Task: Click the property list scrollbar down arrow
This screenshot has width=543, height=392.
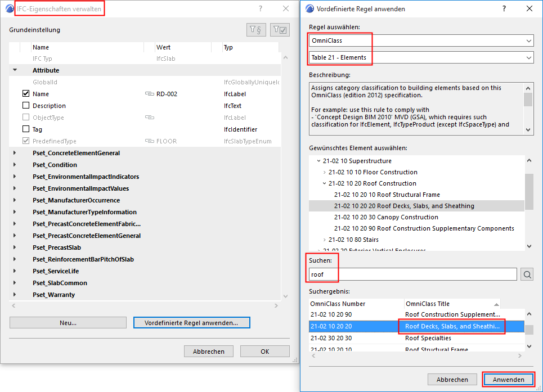Action: [x=285, y=296]
